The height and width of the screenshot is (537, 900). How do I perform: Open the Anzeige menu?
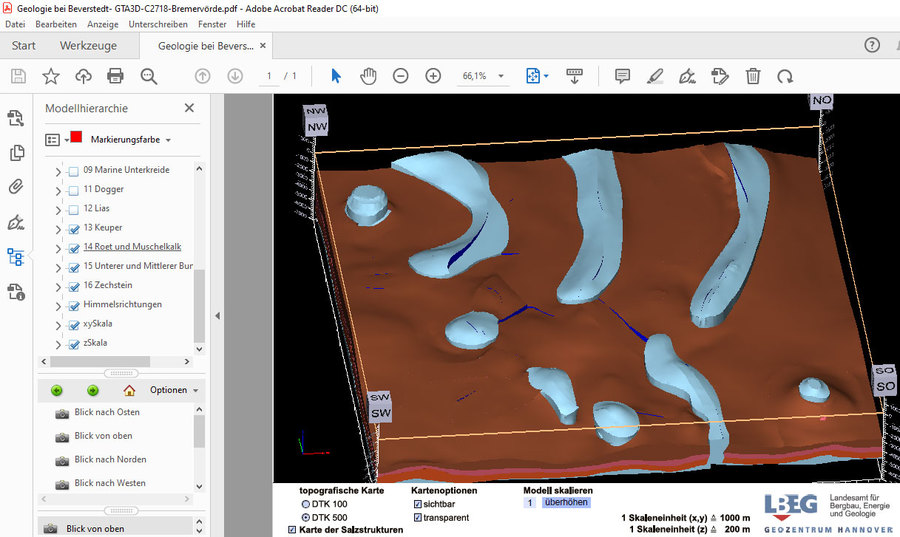(x=102, y=24)
